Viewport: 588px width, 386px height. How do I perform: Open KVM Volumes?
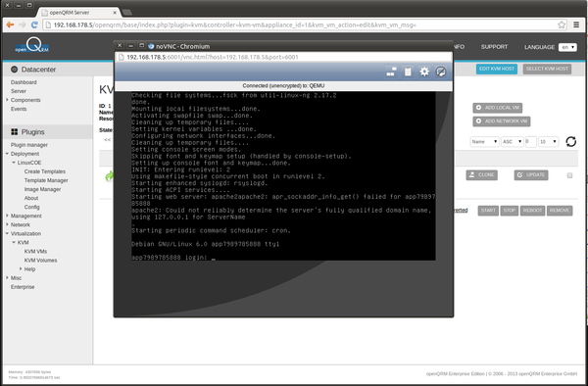[40, 260]
